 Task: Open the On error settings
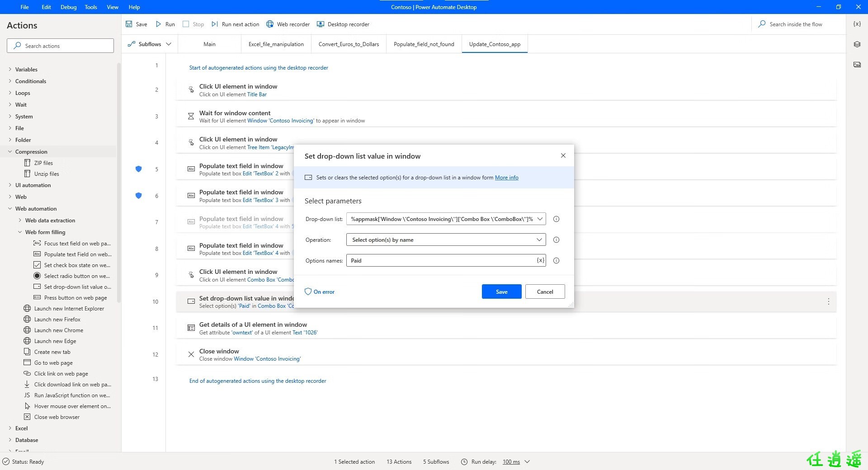click(319, 292)
